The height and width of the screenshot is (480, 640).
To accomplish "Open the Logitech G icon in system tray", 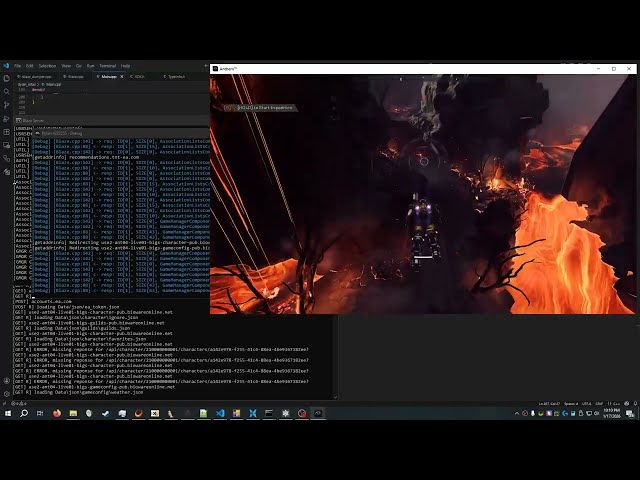I will pyautogui.click(x=565, y=413).
